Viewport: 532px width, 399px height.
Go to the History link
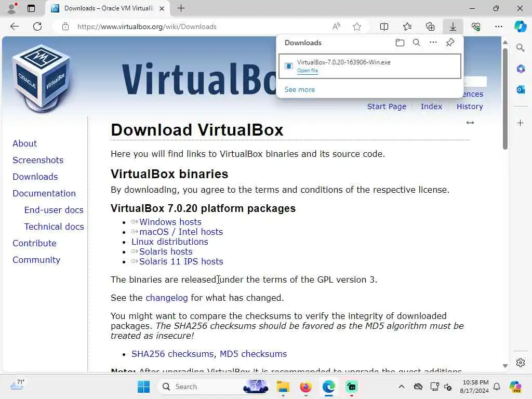[470, 107]
